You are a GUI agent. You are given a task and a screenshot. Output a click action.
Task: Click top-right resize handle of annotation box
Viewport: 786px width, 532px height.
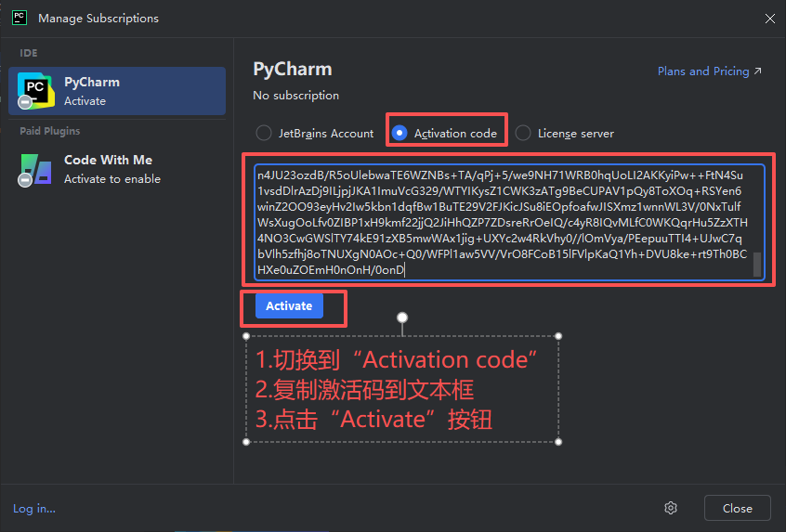[558, 335]
